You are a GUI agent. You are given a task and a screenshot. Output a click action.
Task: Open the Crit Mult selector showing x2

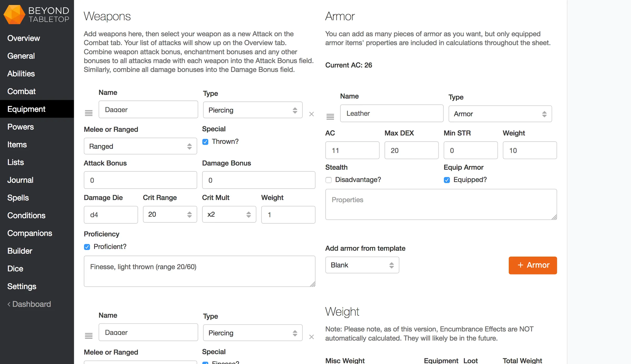[x=229, y=214]
